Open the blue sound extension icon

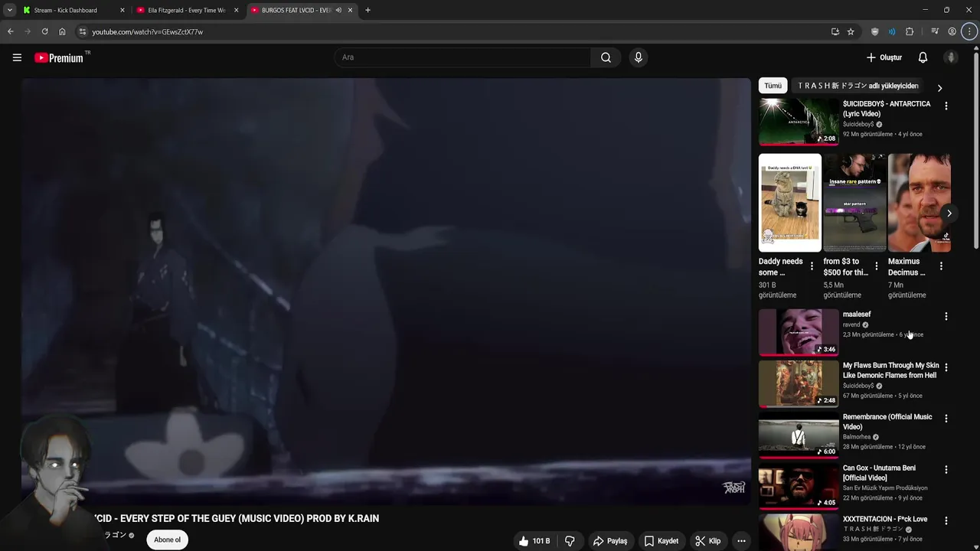point(892,31)
